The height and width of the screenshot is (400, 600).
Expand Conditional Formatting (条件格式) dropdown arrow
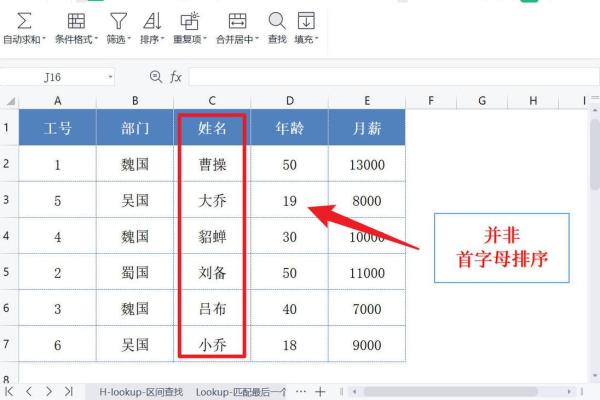[x=96, y=38]
